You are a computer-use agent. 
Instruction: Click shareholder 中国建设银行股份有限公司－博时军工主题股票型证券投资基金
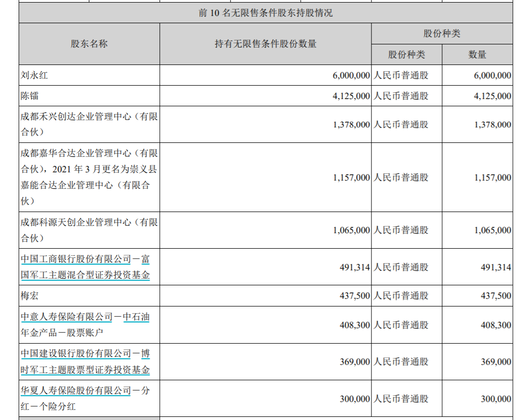[85, 361]
